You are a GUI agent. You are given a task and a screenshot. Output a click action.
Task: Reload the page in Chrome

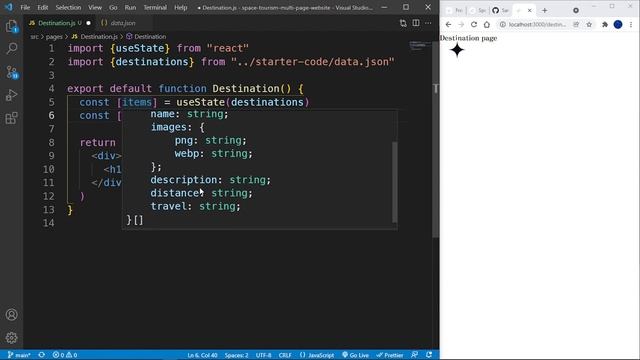point(474,24)
